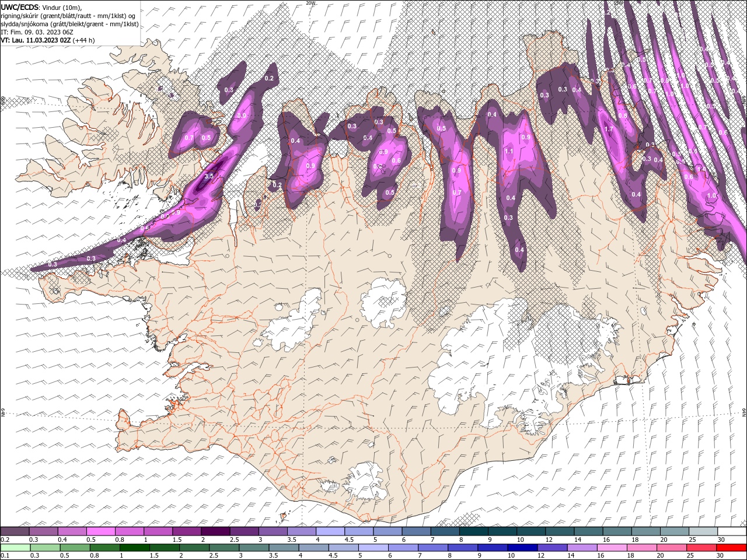Viewport: 747px width, 560px height.
Task: Click the 20W longitude label at the top
Action: point(310,3)
